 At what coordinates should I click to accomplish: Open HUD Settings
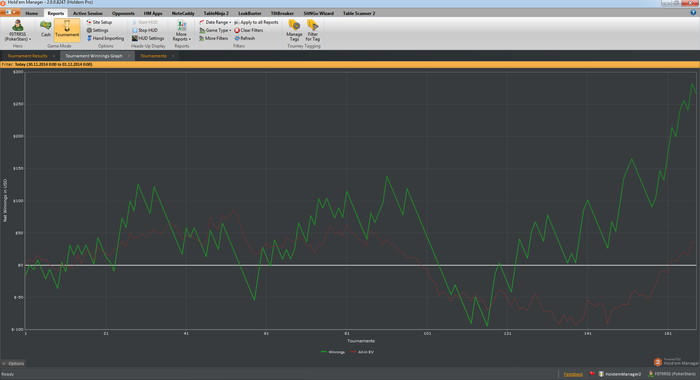point(148,38)
